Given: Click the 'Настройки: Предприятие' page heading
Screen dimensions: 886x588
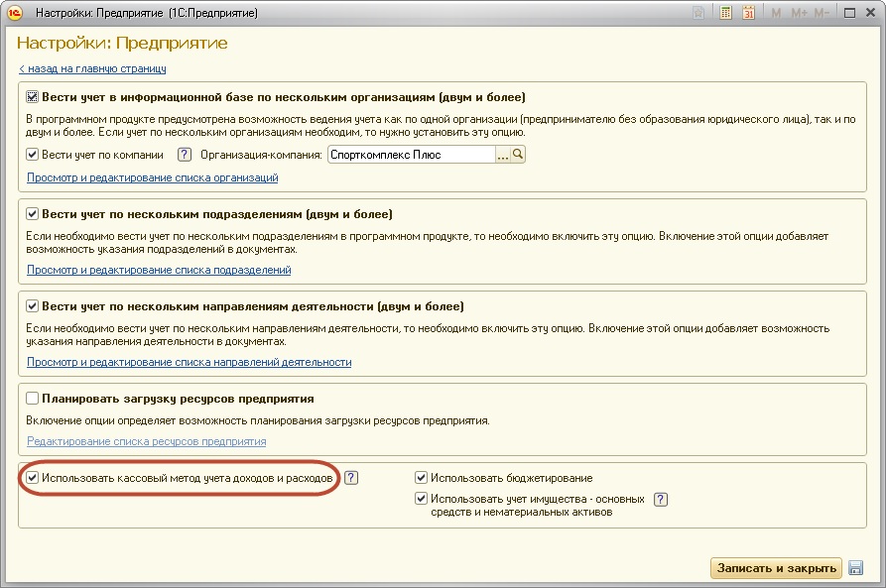Looking at the screenshot, I should coord(122,43).
